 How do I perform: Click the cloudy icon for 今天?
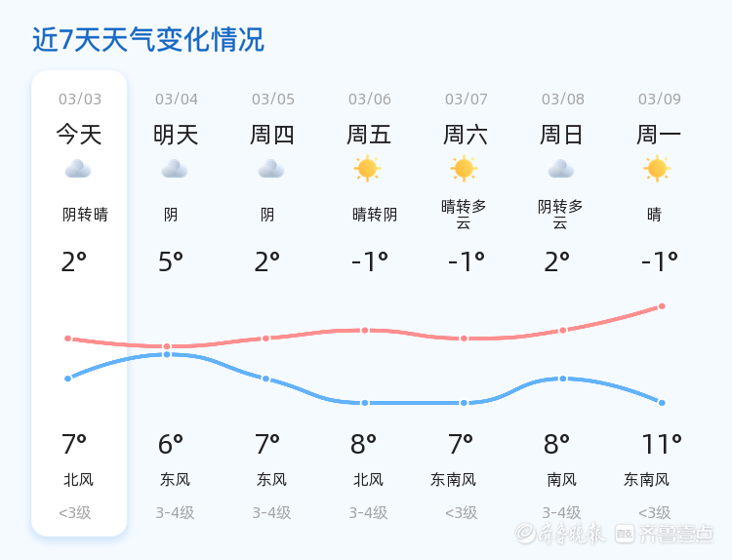click(78, 170)
